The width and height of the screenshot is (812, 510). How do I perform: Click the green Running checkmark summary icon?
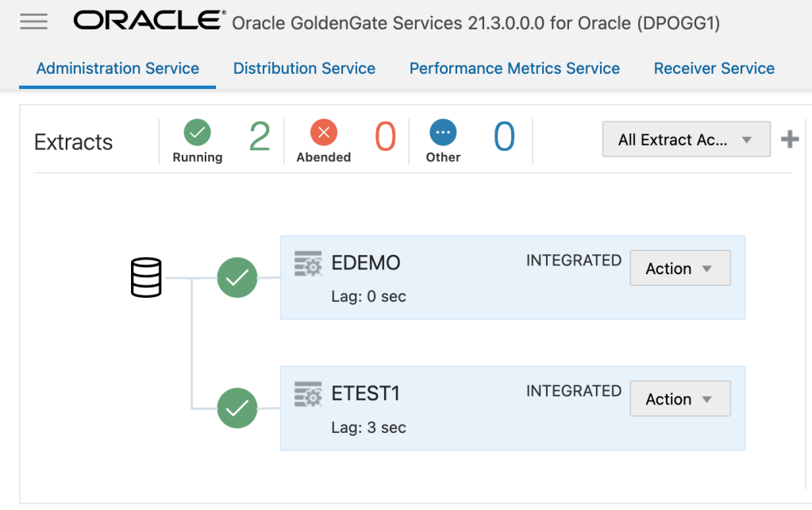point(197,131)
